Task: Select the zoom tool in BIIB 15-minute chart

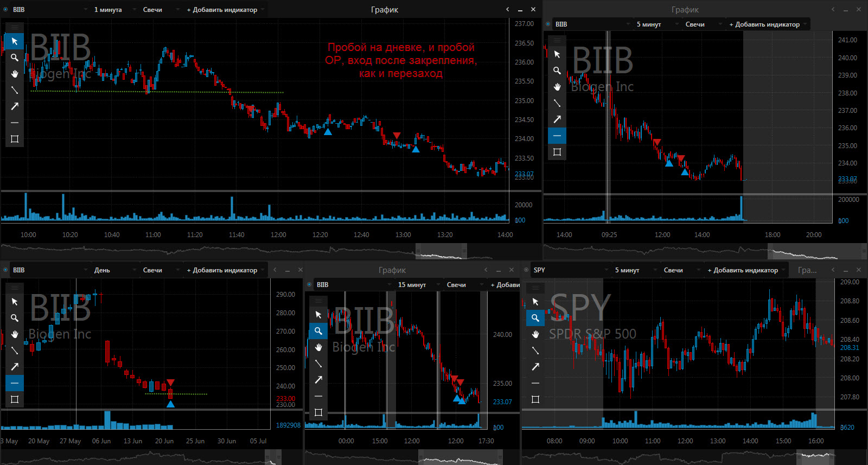Action: [318, 331]
